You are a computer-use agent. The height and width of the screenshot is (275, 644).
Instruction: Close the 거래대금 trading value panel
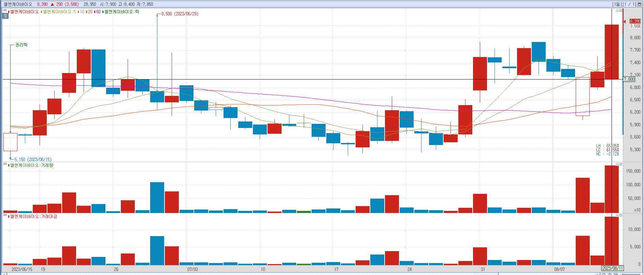[x=621, y=215]
